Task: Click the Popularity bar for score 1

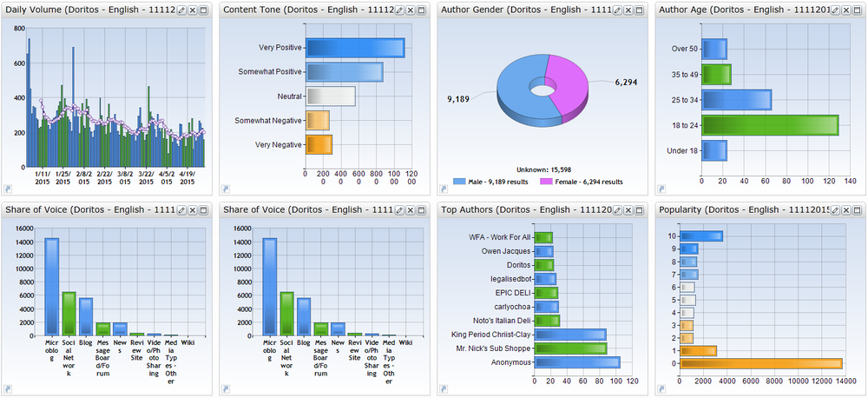Action: coord(699,351)
